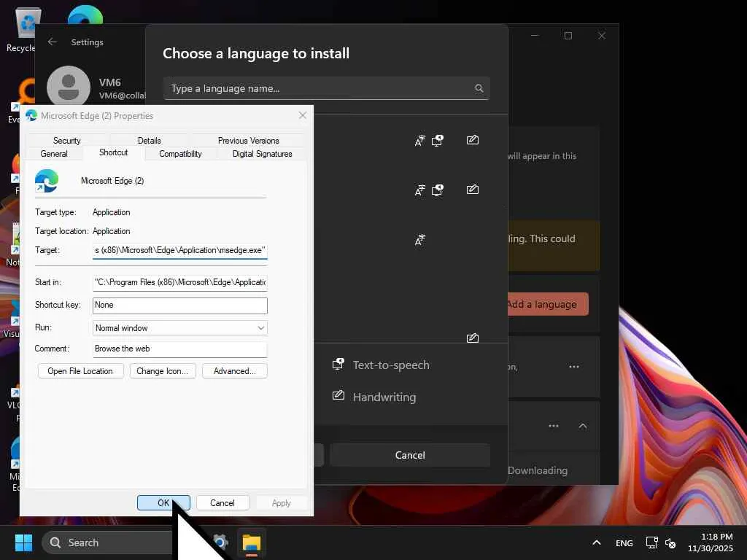The image size is (747, 560).
Task: Click the Start in field
Action: pos(180,282)
